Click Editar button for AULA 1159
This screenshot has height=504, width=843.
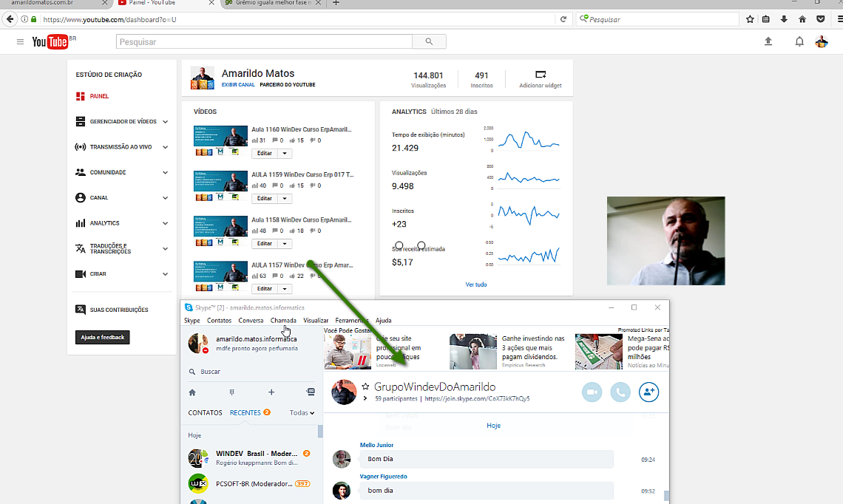pyautogui.click(x=265, y=198)
